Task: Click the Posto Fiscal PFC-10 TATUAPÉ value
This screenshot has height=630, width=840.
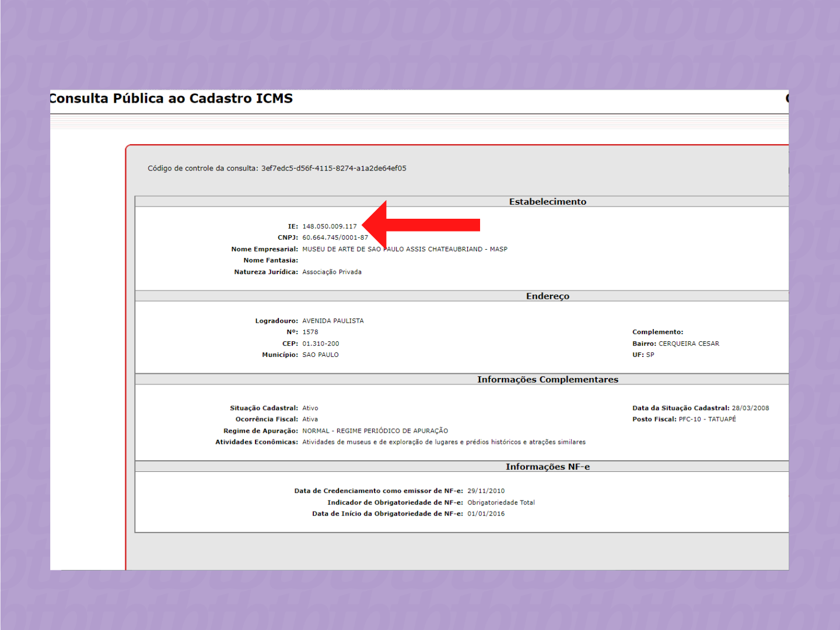Action: tap(707, 419)
